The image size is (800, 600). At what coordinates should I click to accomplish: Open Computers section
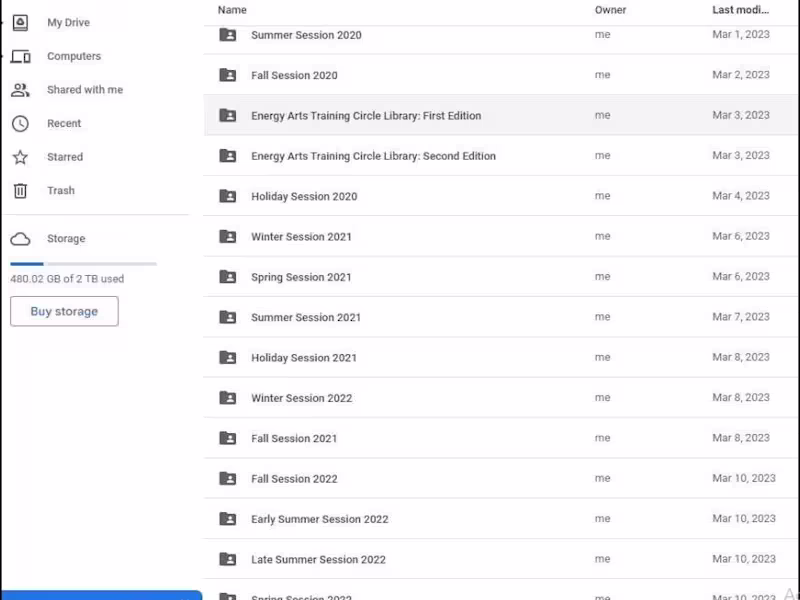pos(74,56)
